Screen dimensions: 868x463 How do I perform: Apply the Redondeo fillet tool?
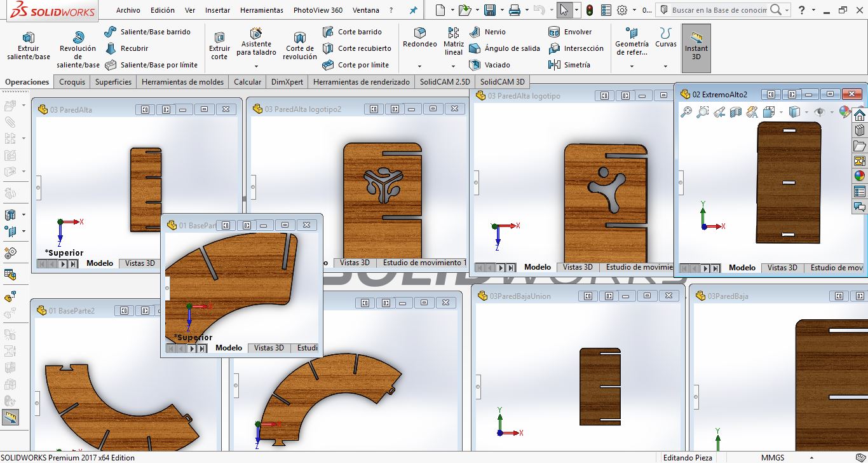(420, 38)
